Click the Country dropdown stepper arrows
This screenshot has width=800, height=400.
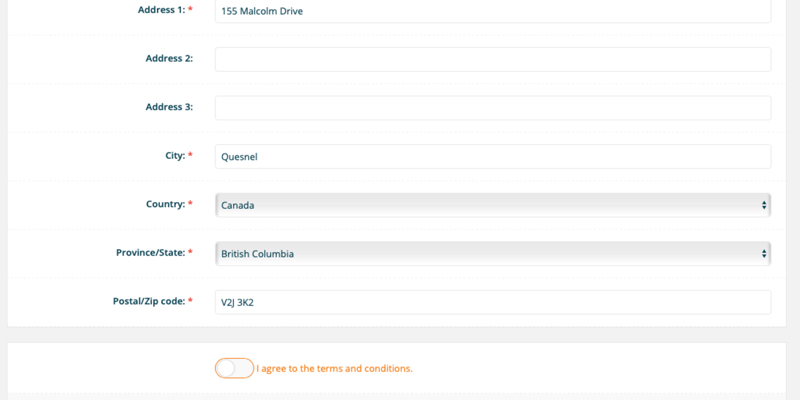point(764,205)
